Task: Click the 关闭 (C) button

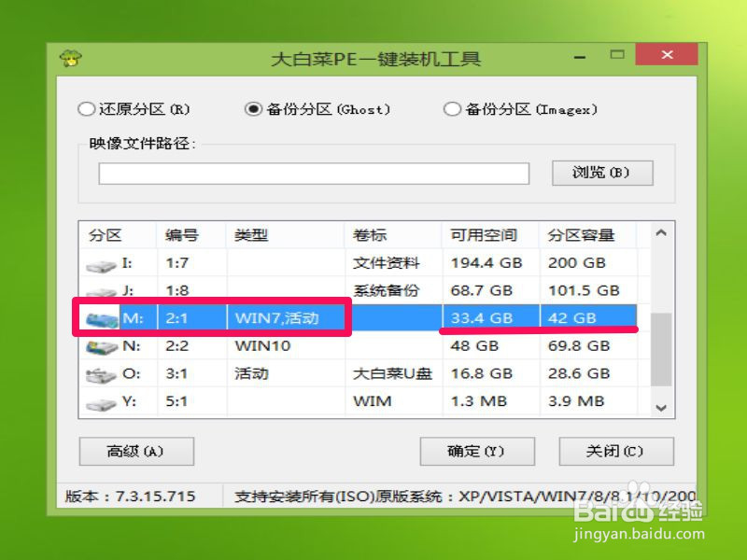Action: [x=616, y=451]
